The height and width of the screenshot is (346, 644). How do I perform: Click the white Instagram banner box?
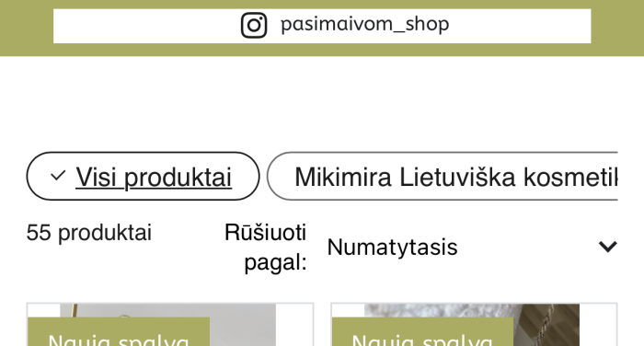point(322,26)
